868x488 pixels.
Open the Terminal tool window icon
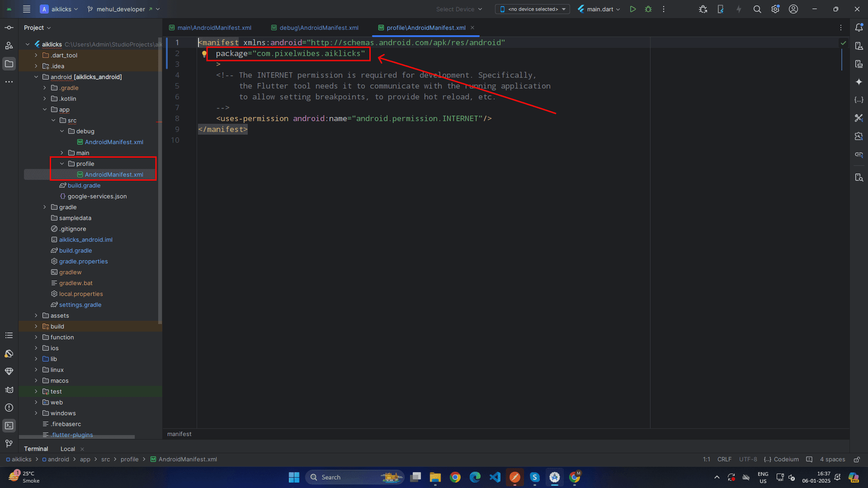point(9,426)
